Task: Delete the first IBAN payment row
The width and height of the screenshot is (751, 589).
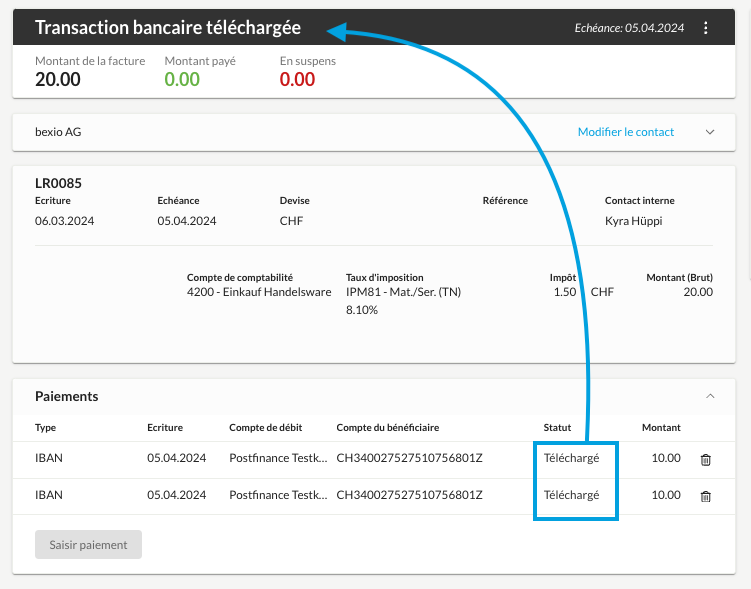Action: point(705,460)
